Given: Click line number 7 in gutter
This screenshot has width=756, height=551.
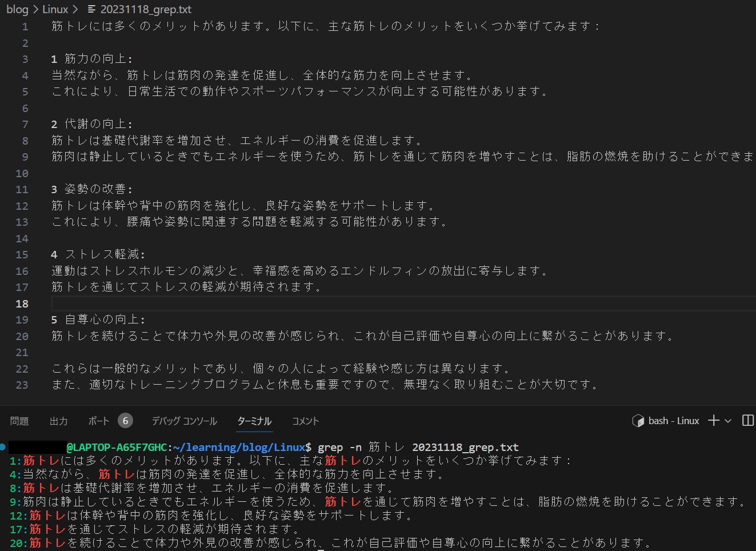Looking at the screenshot, I should [25, 124].
